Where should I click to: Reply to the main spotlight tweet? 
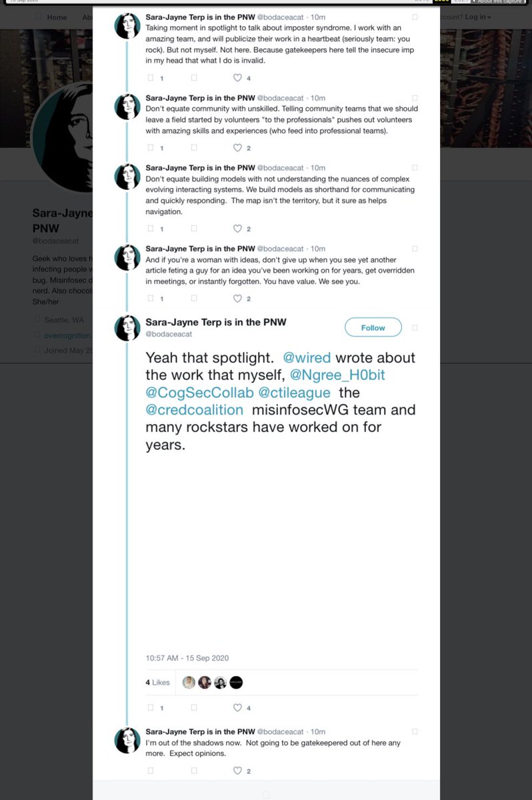coord(150,707)
